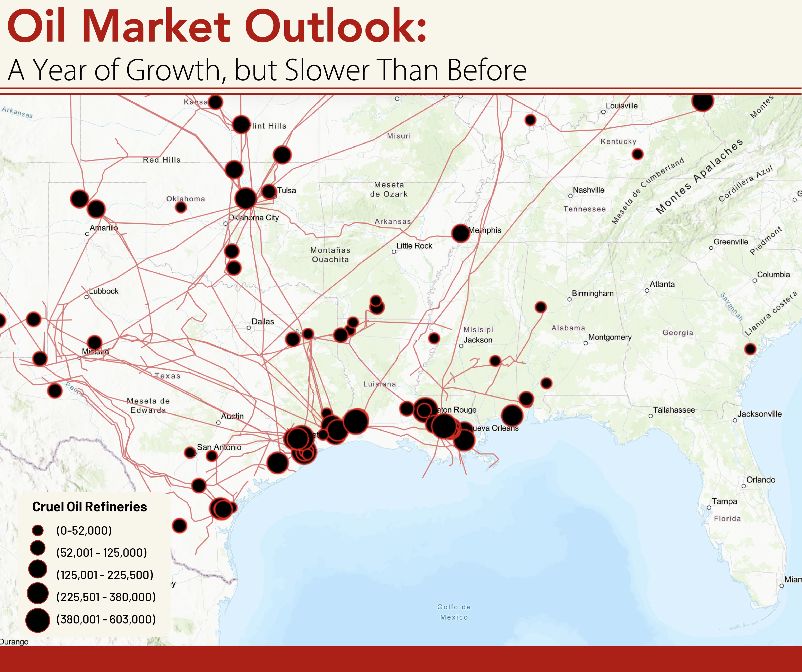Click the Atlanta city point marker
Screen dimensions: 802x672
(647, 291)
